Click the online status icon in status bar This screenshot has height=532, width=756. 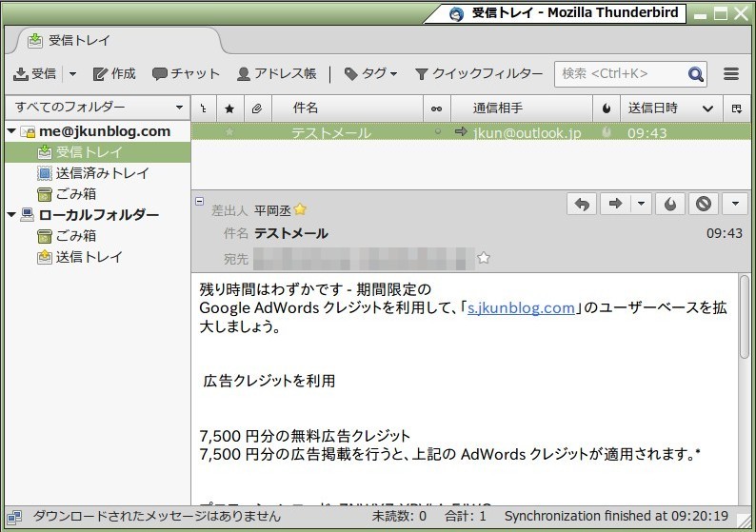pyautogui.click(x=14, y=517)
